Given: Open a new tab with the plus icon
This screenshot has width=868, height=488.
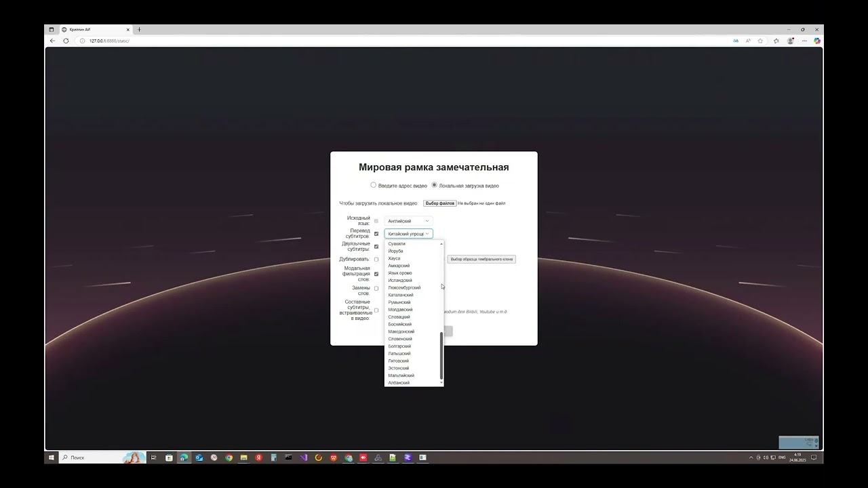Looking at the screenshot, I should 139,29.
